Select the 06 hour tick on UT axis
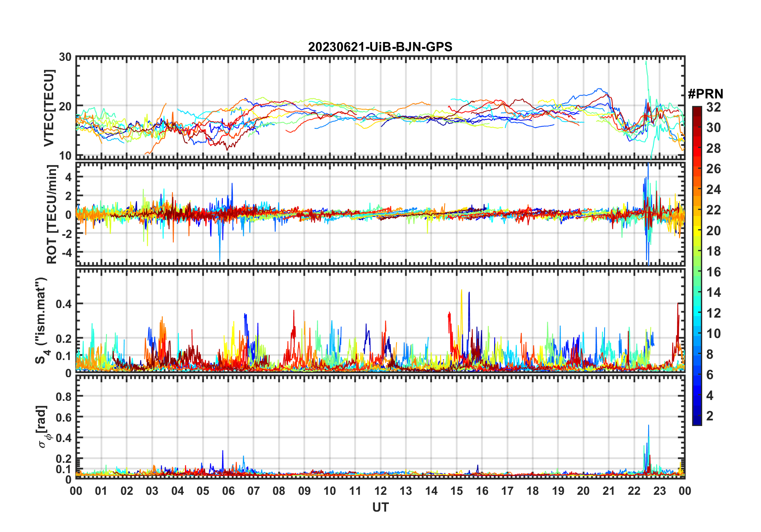761x532 pixels. tap(228, 491)
